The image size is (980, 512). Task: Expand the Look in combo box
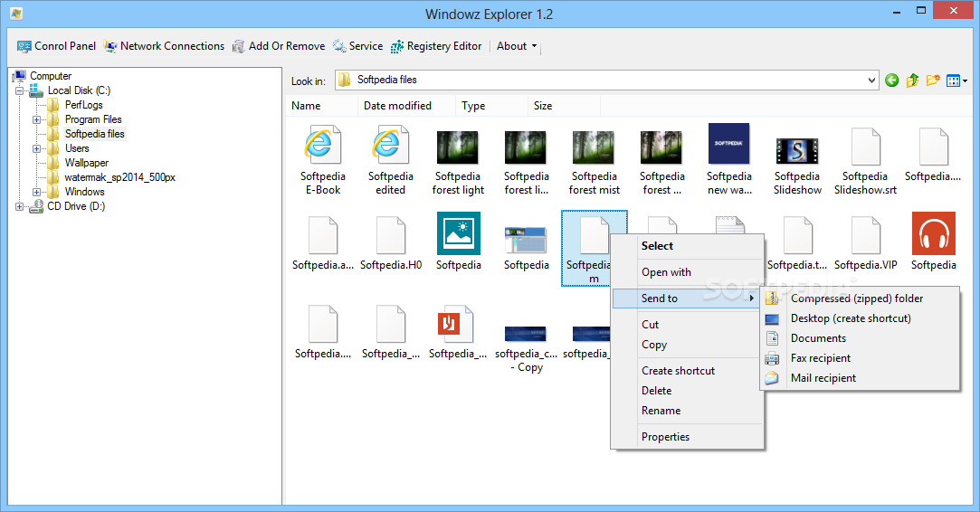[871, 80]
